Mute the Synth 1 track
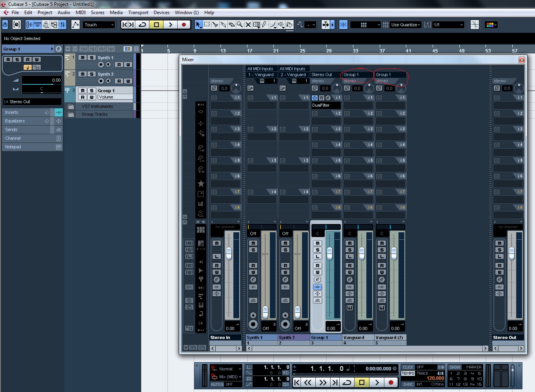 pos(82,58)
